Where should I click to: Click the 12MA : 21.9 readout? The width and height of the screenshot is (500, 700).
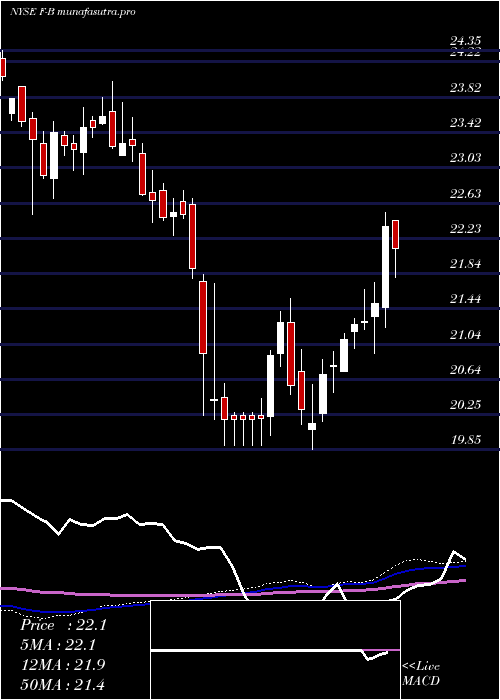[62, 664]
